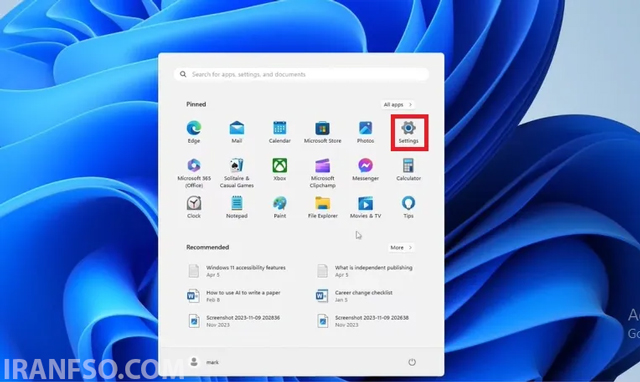Open the Tips app
640x382 pixels.
409,207
